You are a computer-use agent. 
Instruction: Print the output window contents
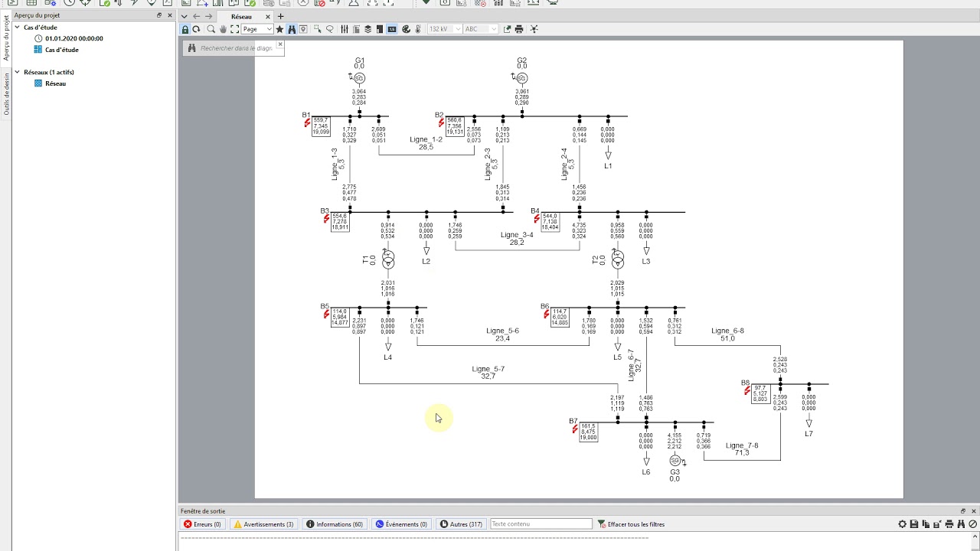click(x=949, y=524)
